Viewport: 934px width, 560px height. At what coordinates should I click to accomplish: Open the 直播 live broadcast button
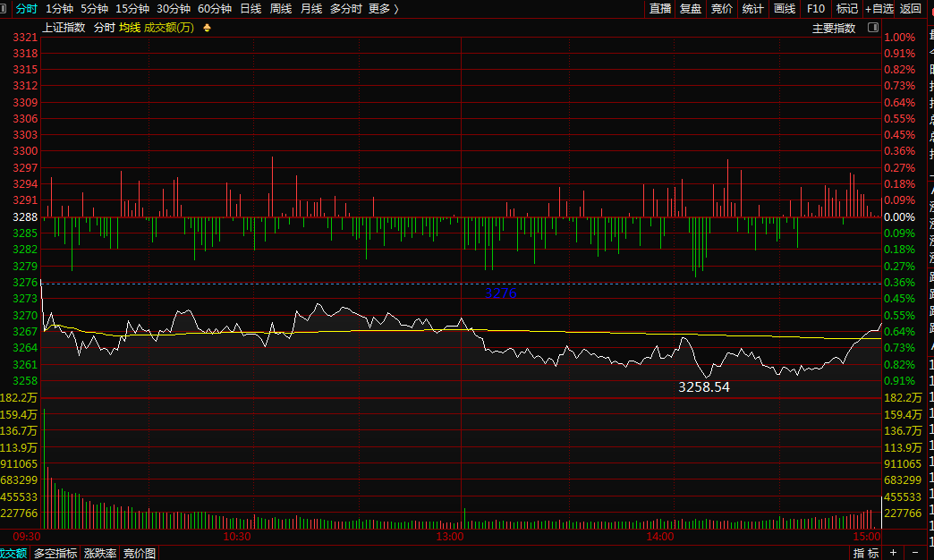pos(660,9)
